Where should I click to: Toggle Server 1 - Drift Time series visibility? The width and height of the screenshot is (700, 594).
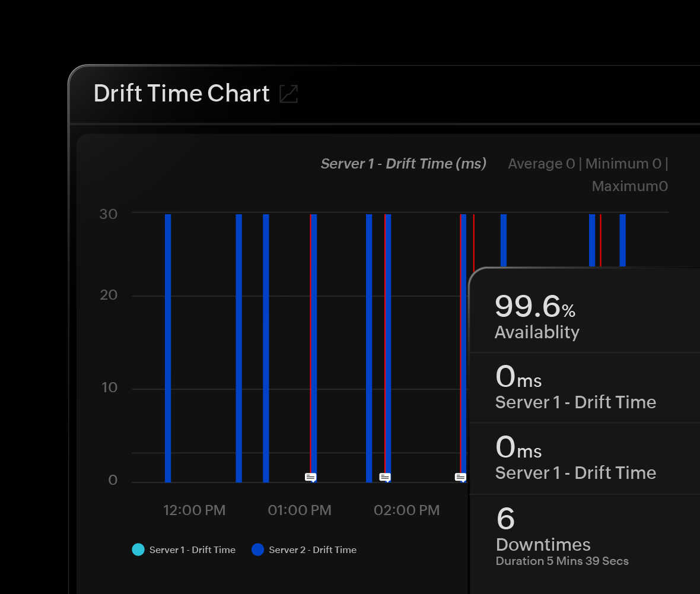[184, 550]
